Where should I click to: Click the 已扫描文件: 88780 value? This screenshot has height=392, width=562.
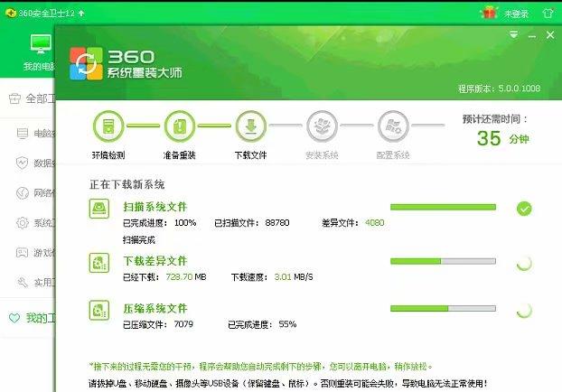click(x=251, y=223)
